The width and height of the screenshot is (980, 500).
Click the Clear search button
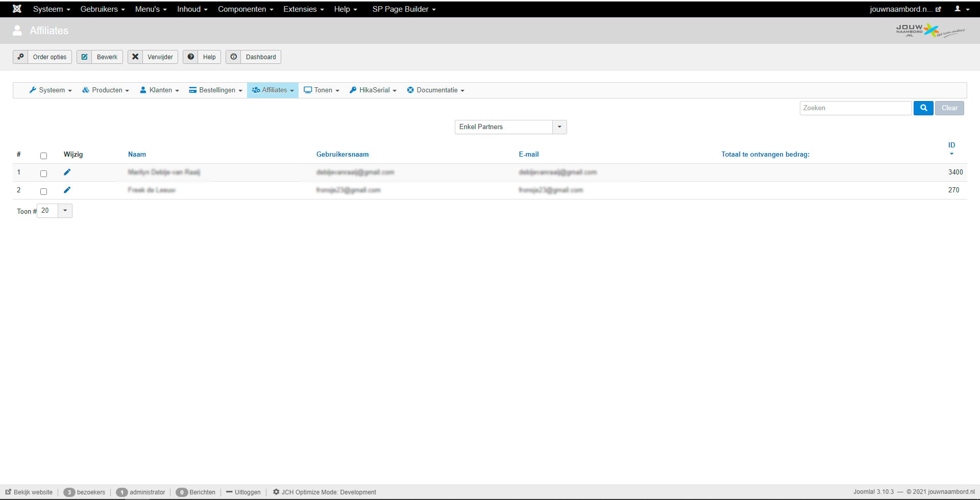949,108
